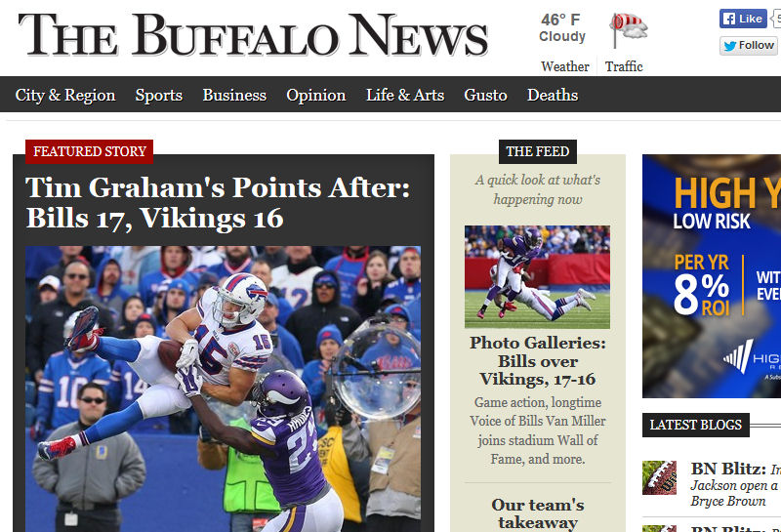Select the Opinion menu item
This screenshot has width=781, height=532.
(315, 95)
